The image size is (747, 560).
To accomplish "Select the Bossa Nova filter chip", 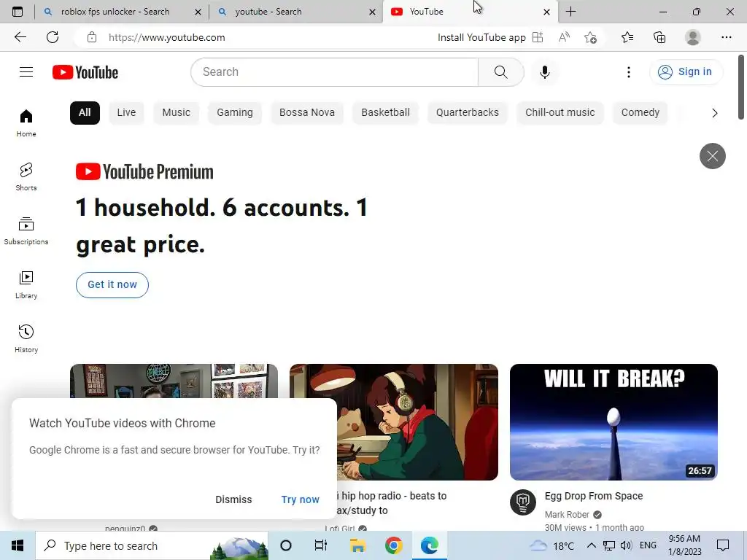I will (307, 113).
